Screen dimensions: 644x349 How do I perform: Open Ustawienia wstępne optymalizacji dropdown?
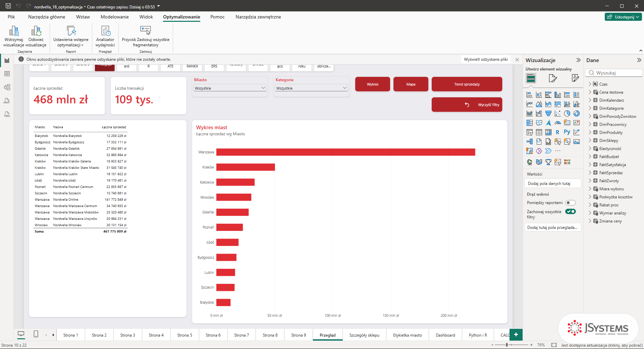point(71,37)
